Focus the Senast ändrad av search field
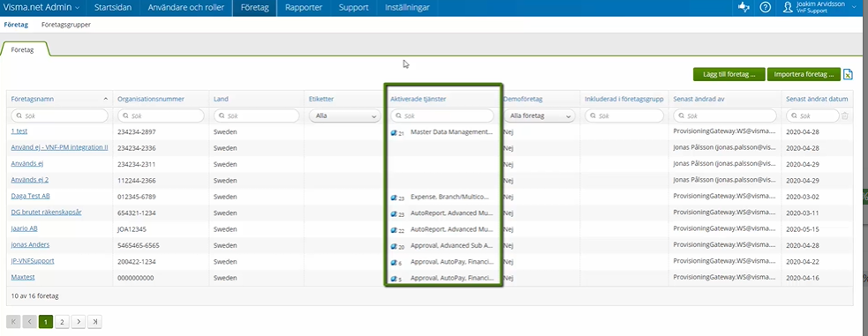 click(x=724, y=116)
